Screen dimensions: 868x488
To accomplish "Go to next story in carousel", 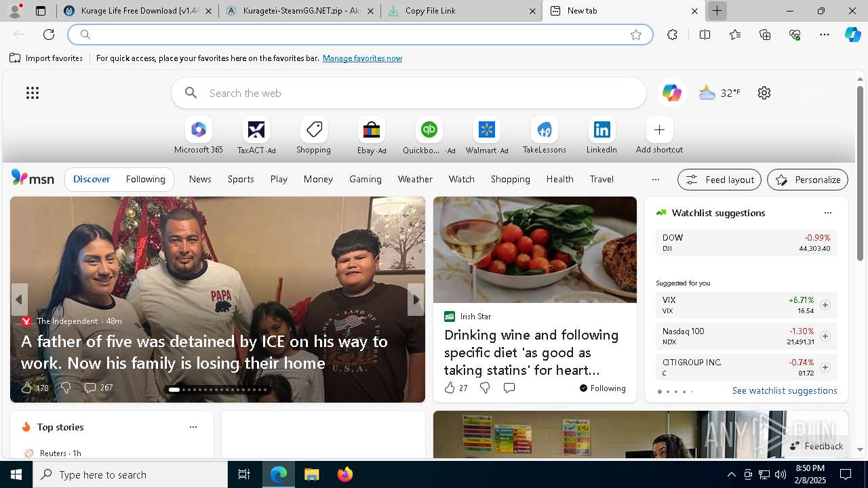I will pyautogui.click(x=416, y=300).
